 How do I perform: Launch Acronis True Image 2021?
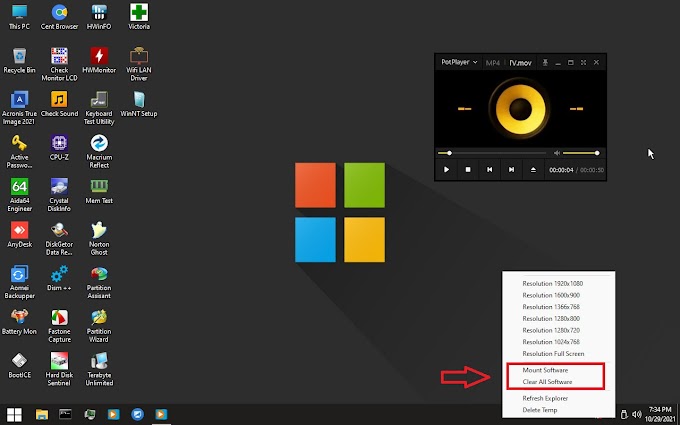tap(19, 108)
